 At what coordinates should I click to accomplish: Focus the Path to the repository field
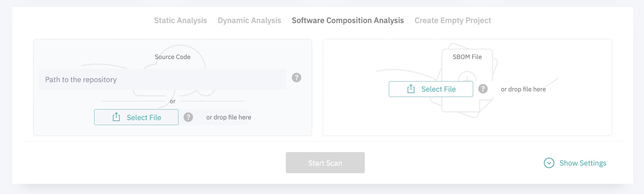162,80
